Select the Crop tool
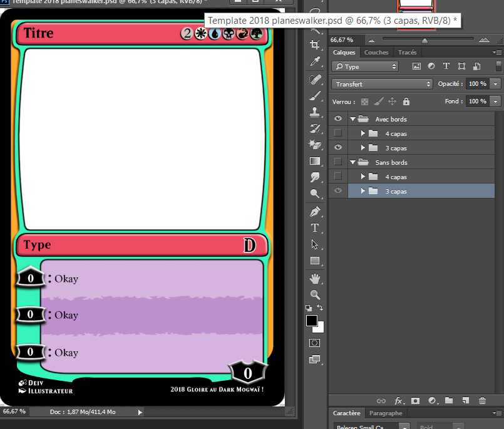The width and height of the screenshot is (504, 429). click(315, 44)
